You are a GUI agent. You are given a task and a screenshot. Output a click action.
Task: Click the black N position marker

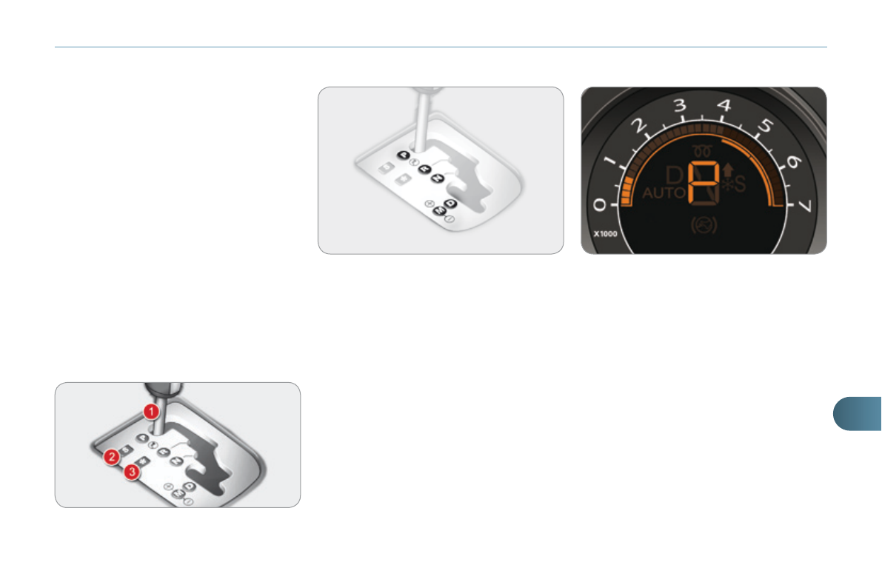click(x=438, y=178)
